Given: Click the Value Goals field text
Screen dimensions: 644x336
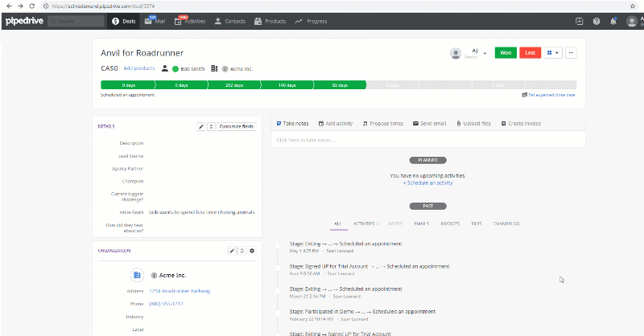Looking at the screenshot, I should 202,212.
